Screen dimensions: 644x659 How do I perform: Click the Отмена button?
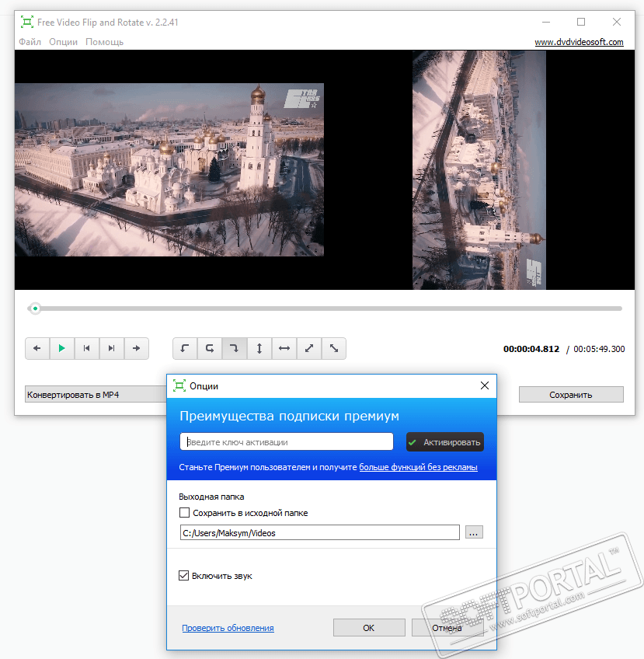tap(447, 627)
